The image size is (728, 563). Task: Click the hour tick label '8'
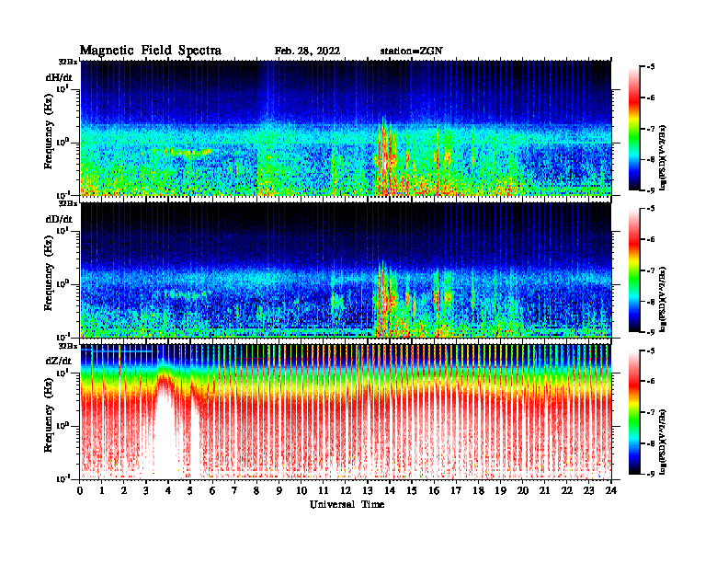(256, 491)
